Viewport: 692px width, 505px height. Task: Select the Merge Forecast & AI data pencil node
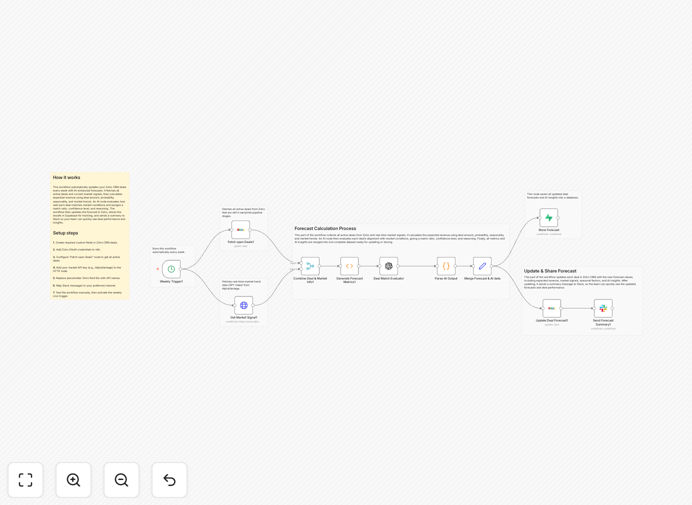(482, 266)
